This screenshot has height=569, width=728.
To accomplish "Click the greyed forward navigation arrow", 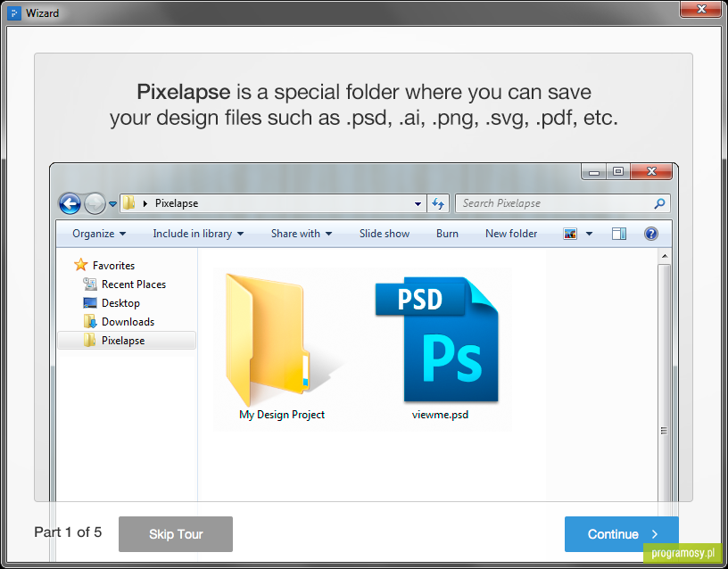I will coord(95,203).
